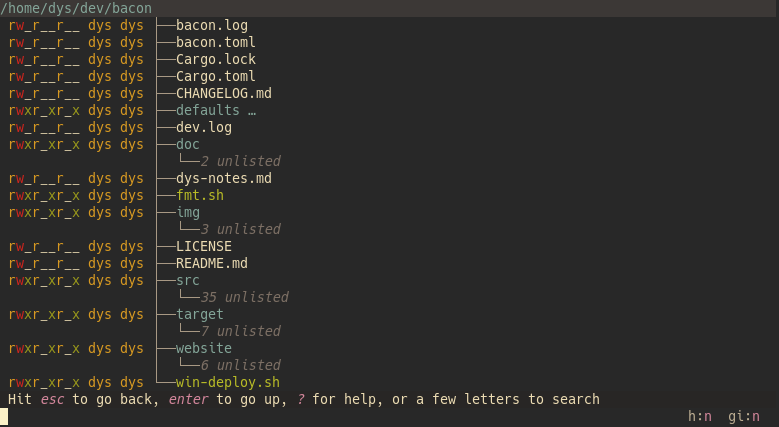
Task: Click the '2 unlisted' entry under doc
Action: point(240,161)
